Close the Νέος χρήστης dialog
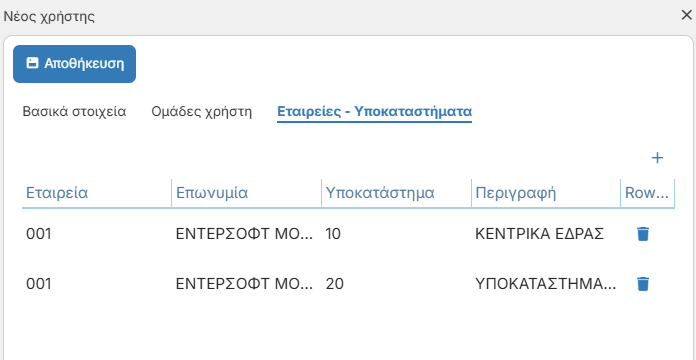Screen dimensions: 696x360 (686, 16)
